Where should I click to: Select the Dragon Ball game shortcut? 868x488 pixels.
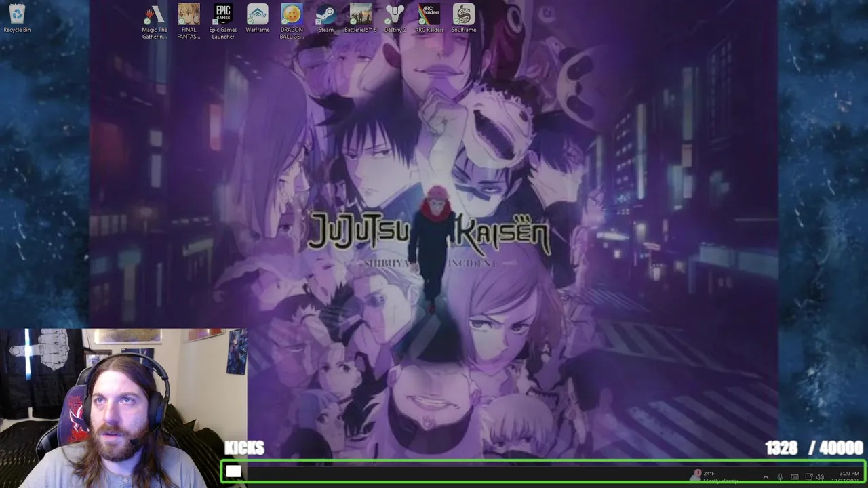292,22
